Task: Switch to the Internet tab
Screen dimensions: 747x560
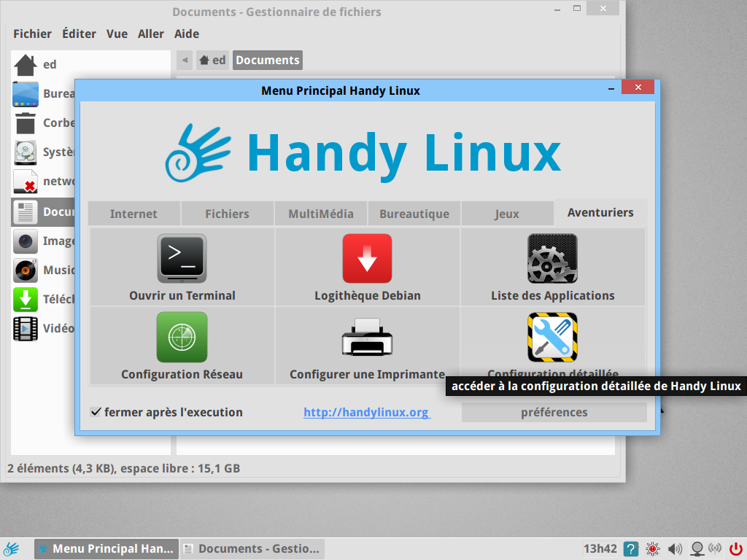Action: [134, 214]
